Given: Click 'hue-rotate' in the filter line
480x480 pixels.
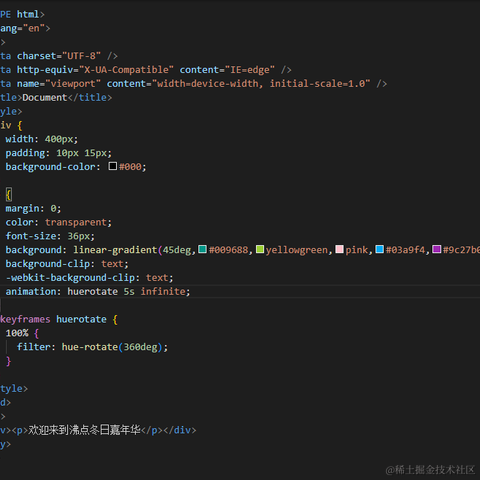Looking at the screenshot, I should point(90,347).
